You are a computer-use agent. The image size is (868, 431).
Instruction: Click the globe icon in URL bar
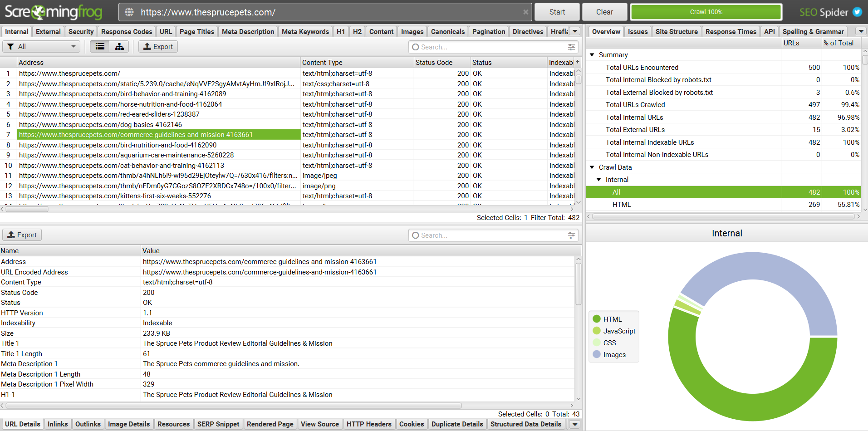(x=129, y=12)
